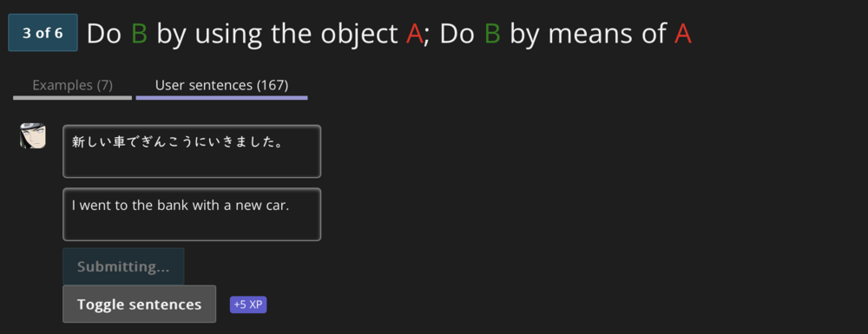The height and width of the screenshot is (334, 868).
Task: Click the purple underline below User sentences
Action: pyautogui.click(x=221, y=98)
